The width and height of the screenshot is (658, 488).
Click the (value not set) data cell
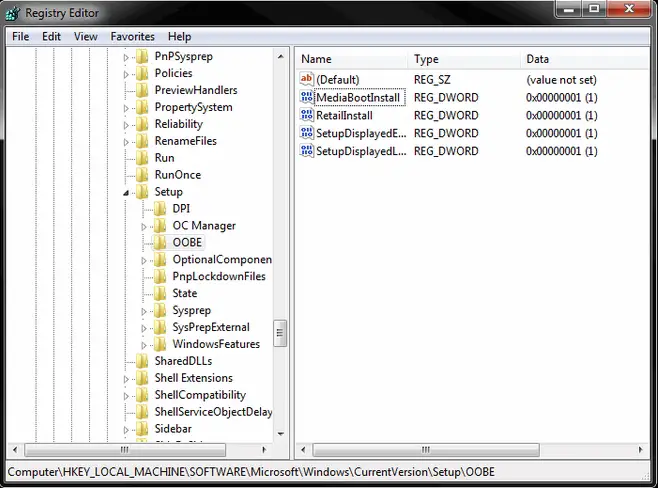click(561, 80)
